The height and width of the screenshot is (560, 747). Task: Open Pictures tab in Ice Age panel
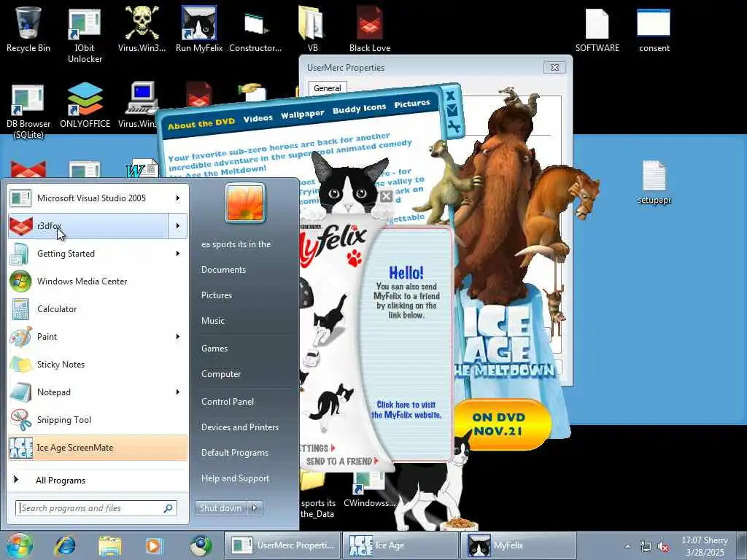412,104
